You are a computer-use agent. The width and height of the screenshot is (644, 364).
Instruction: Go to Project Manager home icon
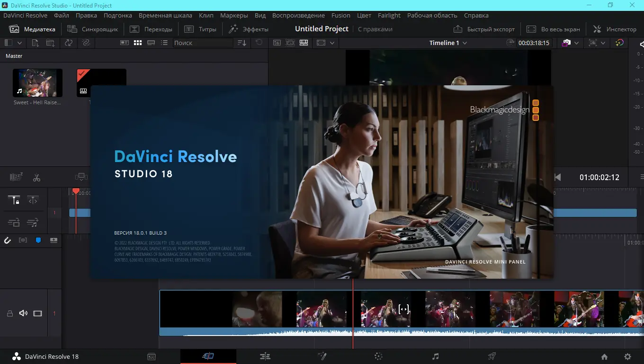pos(604,357)
